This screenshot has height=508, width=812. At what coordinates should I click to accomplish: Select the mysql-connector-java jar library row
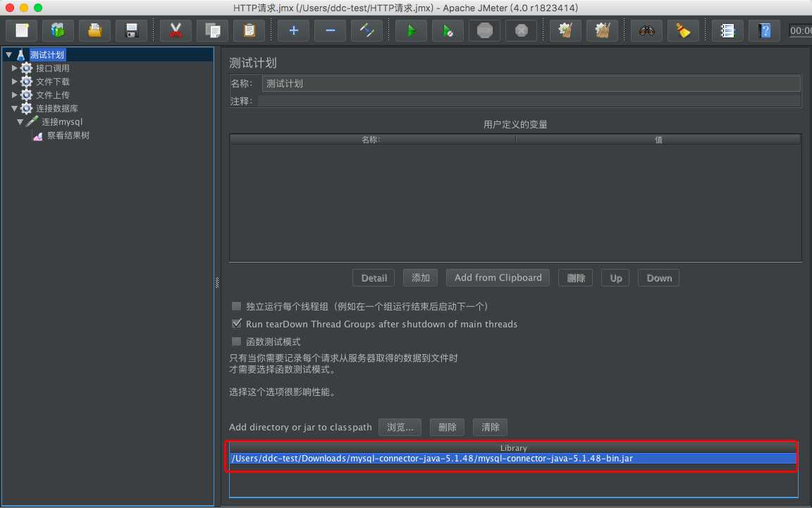click(512, 458)
